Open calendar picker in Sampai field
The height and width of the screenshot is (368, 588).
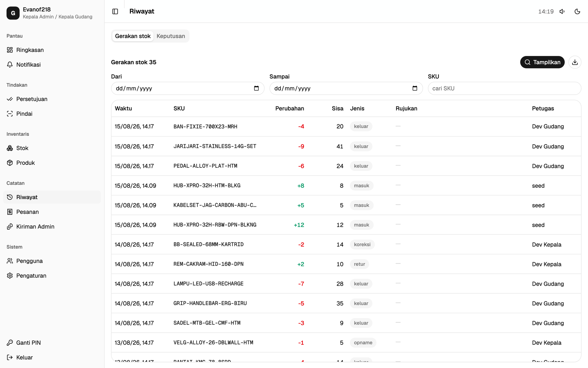point(415,88)
